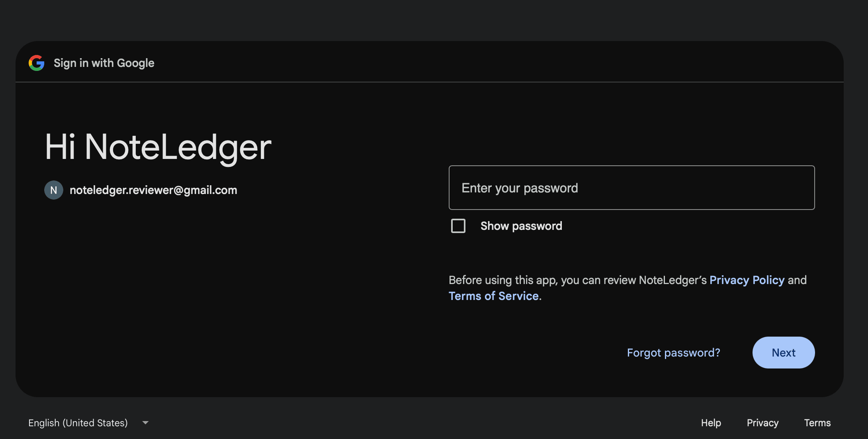
Task: Click the Show password label text
Action: pyautogui.click(x=521, y=226)
